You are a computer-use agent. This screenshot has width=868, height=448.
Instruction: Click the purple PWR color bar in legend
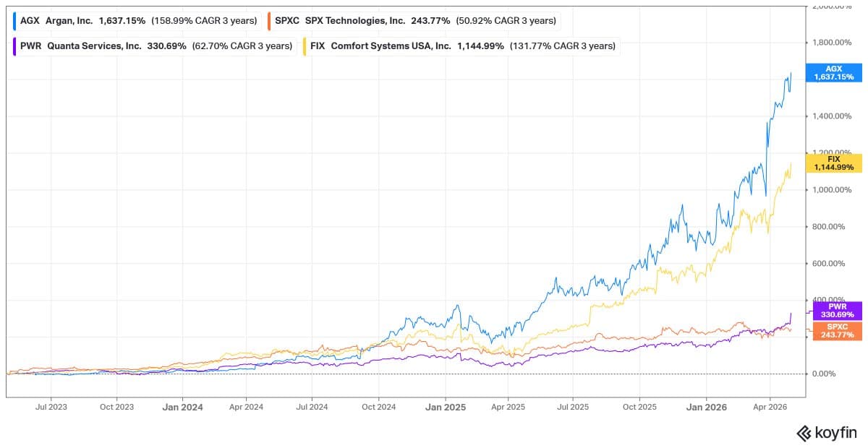[x=16, y=46]
